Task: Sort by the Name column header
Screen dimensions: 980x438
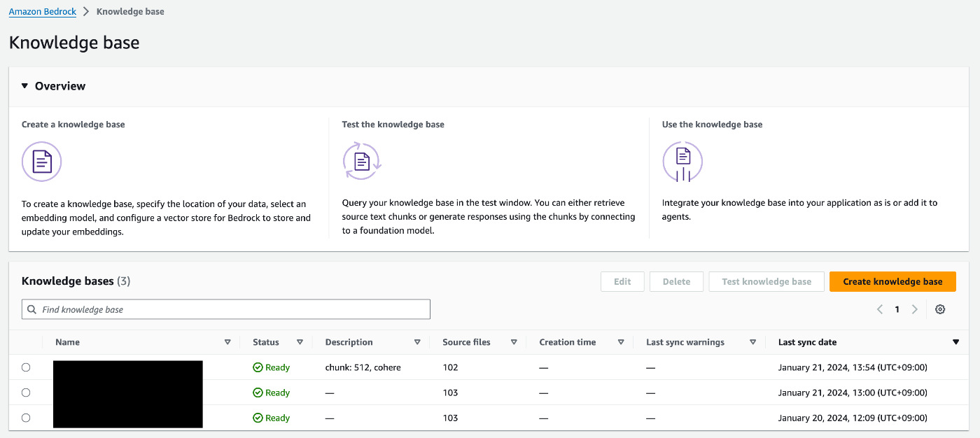Action: tap(68, 342)
